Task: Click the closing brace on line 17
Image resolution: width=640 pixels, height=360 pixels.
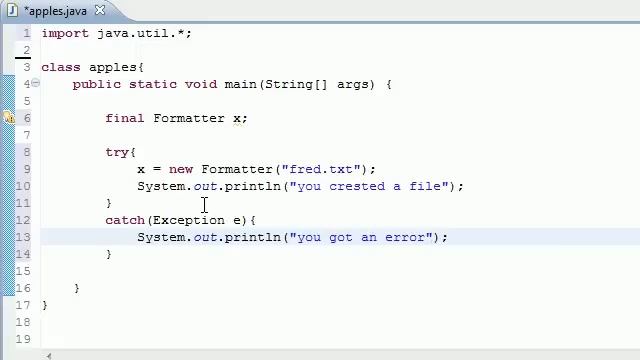Action: [x=44, y=305]
